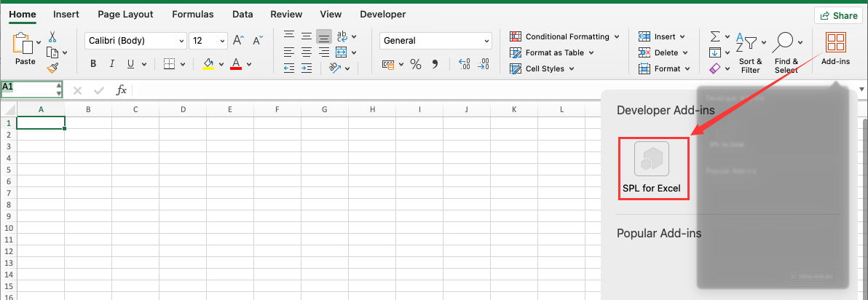Select column D header
Screen dimensions: 868x300
[x=183, y=110]
